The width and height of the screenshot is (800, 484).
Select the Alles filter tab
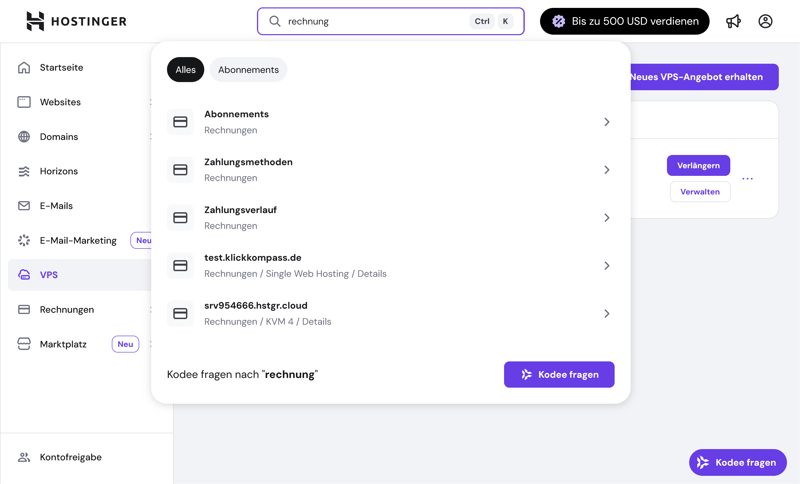click(185, 70)
